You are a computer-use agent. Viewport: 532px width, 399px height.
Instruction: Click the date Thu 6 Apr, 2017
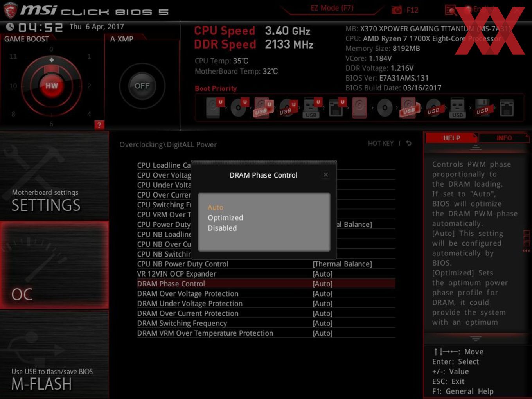[x=97, y=27]
